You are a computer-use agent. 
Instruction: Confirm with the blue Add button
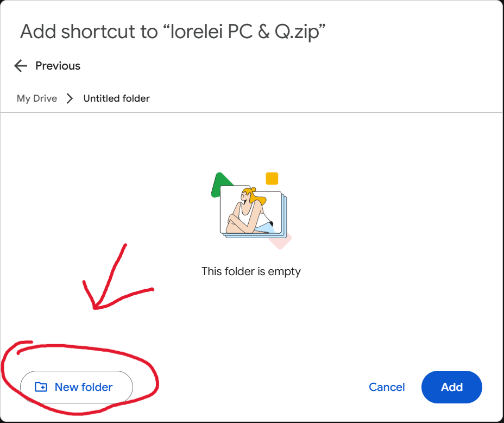(x=452, y=387)
